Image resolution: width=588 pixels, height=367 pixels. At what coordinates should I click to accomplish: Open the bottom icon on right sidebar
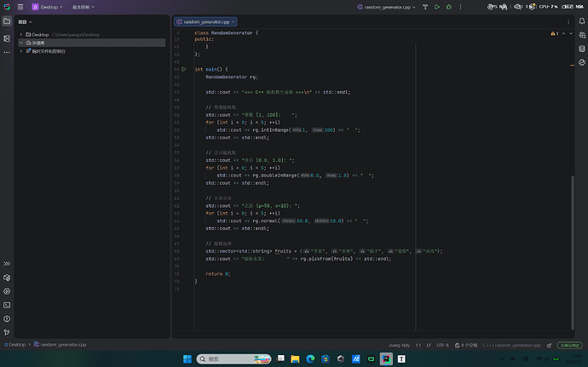(x=582, y=62)
